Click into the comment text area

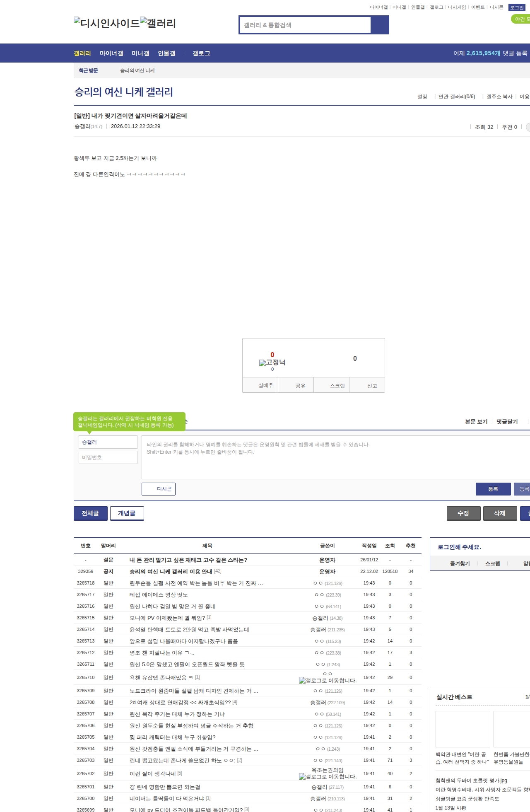tap(336, 457)
